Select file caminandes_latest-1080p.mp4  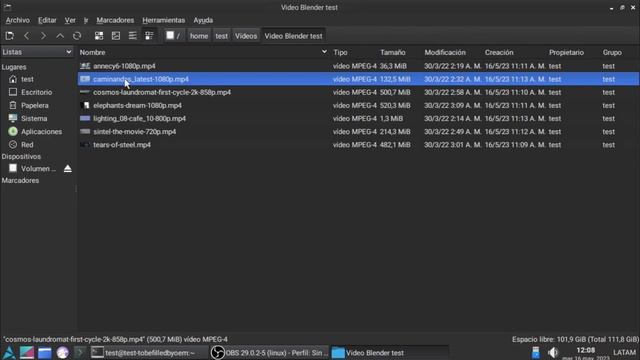(141, 79)
